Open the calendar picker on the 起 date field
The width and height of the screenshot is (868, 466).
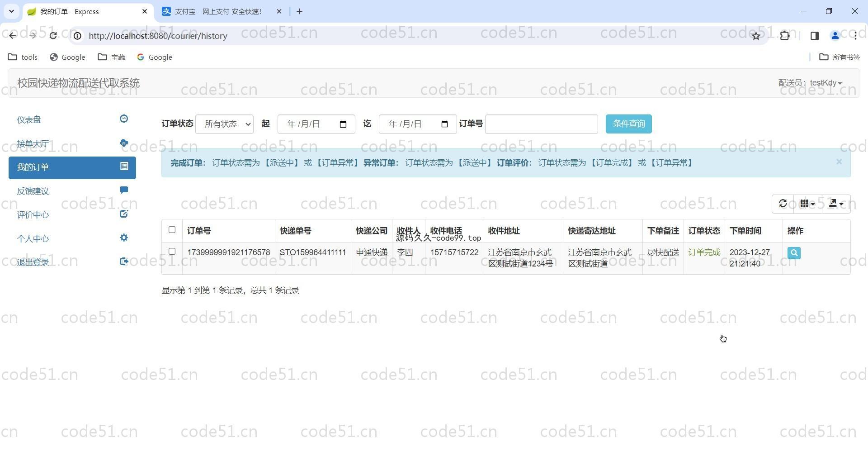click(343, 124)
